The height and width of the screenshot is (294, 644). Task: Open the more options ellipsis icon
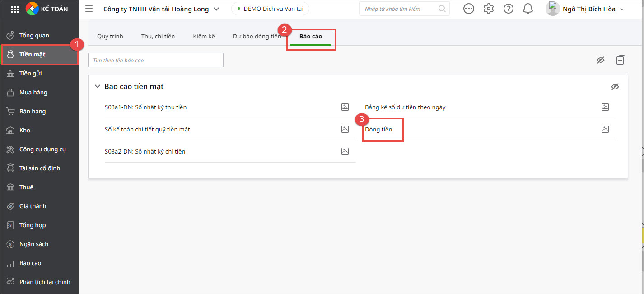[468, 9]
